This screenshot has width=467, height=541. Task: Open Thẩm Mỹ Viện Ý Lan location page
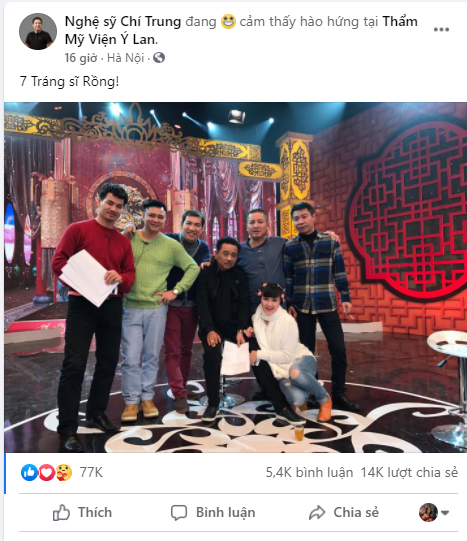[241, 31]
